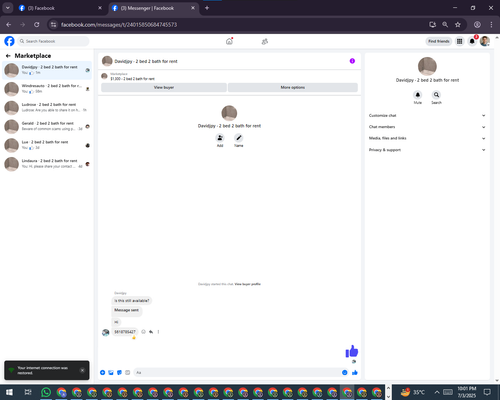Expand Media, files and links section
500x400 pixels.
427,138
